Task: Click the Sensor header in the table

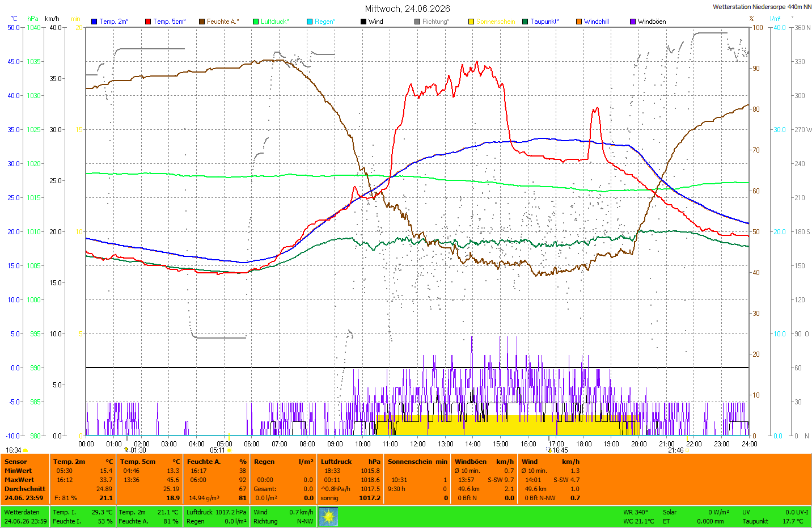Action: tap(16, 462)
